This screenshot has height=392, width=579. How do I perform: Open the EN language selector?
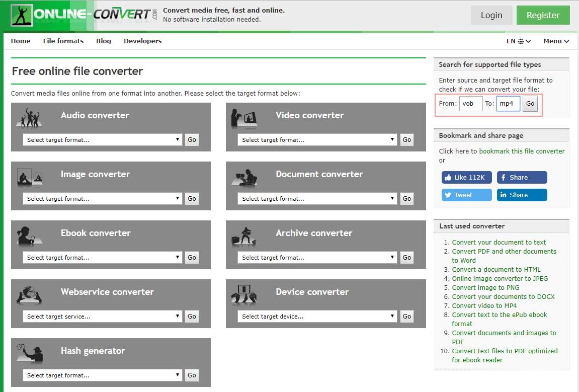(519, 41)
